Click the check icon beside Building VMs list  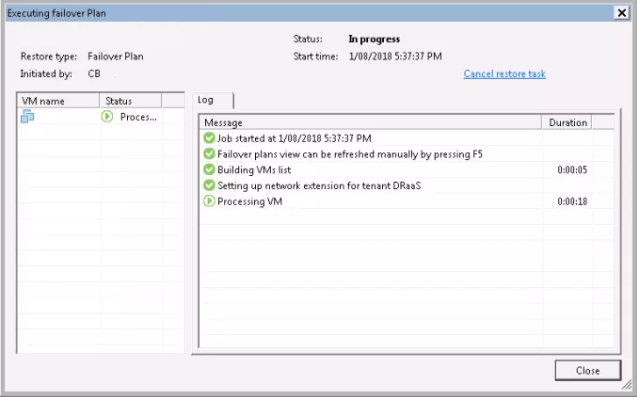209,169
